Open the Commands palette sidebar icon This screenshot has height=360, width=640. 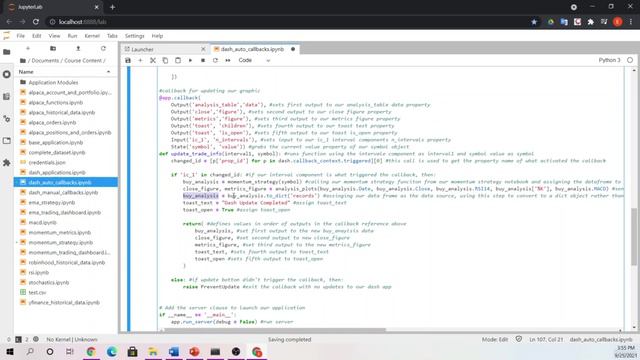(7, 97)
